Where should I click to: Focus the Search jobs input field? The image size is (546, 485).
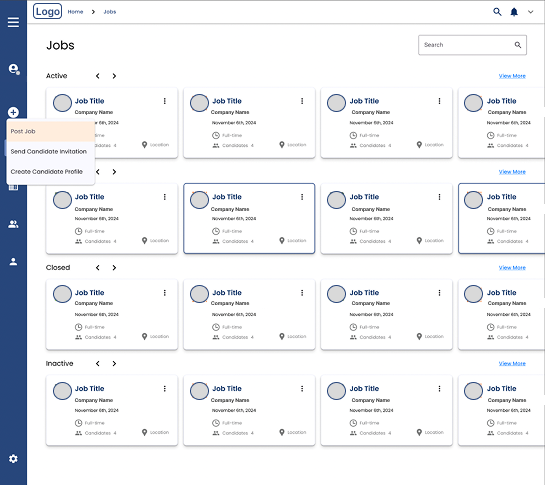pyautogui.click(x=472, y=45)
